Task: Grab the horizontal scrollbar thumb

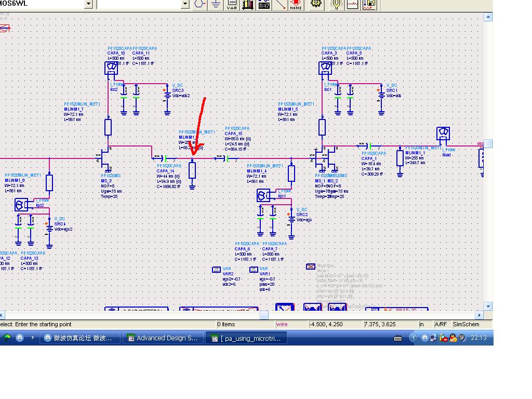Action: 264,315
